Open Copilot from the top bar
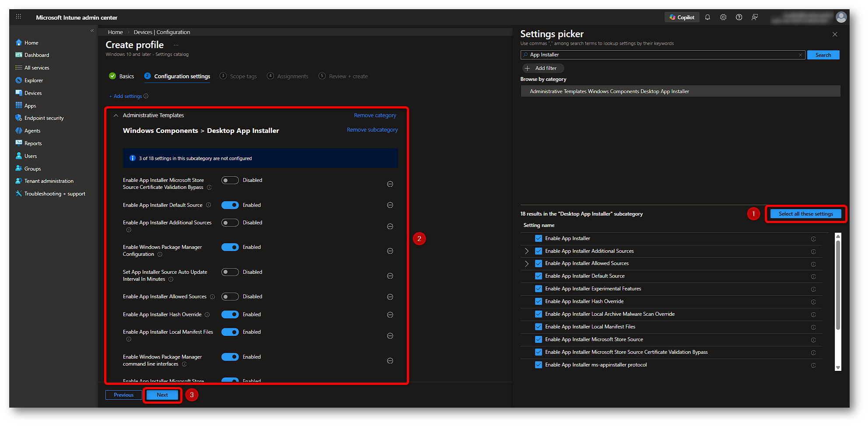The image size is (868, 426). pyautogui.click(x=682, y=17)
